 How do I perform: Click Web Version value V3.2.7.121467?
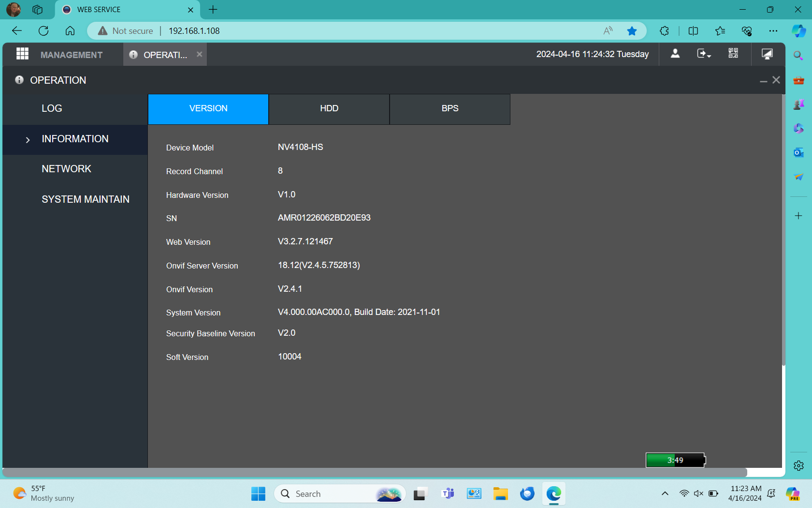(x=305, y=241)
